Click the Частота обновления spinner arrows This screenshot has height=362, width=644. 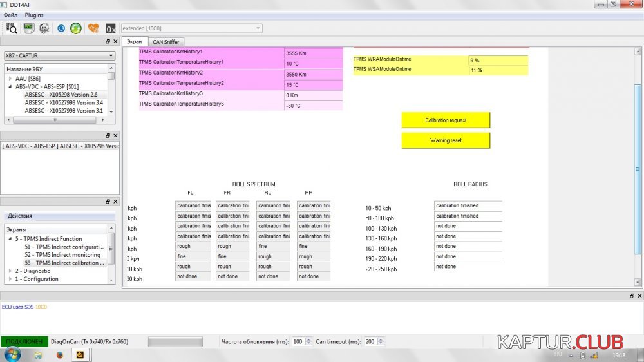(309, 341)
